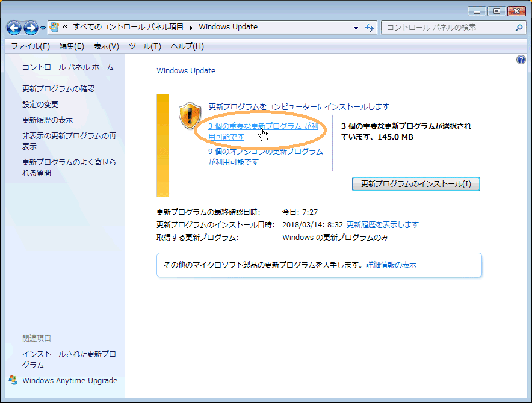Expand the address bar history dropdown

pos(356,28)
